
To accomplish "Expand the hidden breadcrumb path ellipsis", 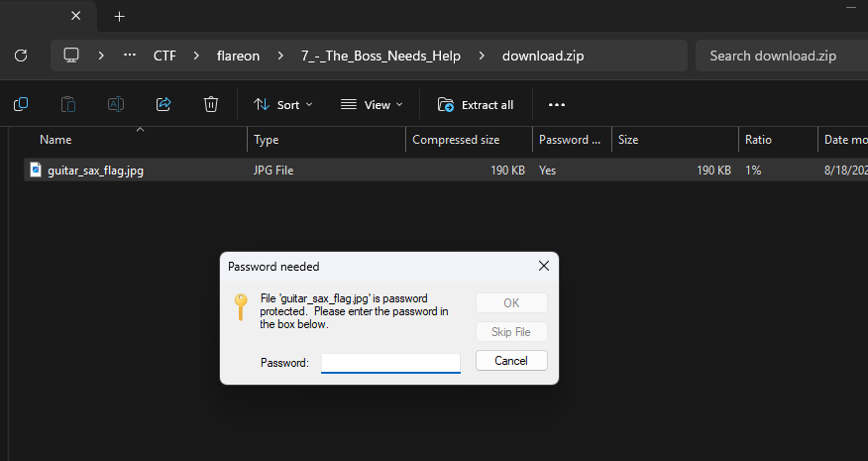I will coord(130,56).
